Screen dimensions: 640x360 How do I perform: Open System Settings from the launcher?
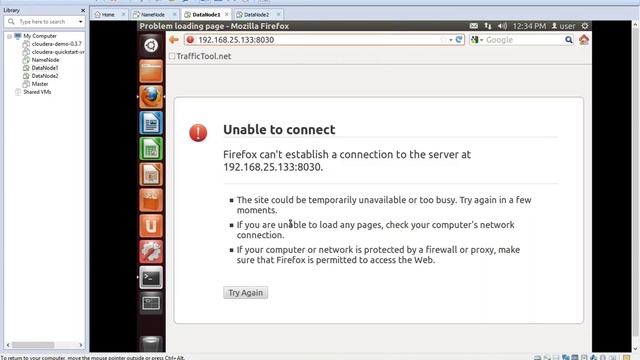click(x=151, y=251)
